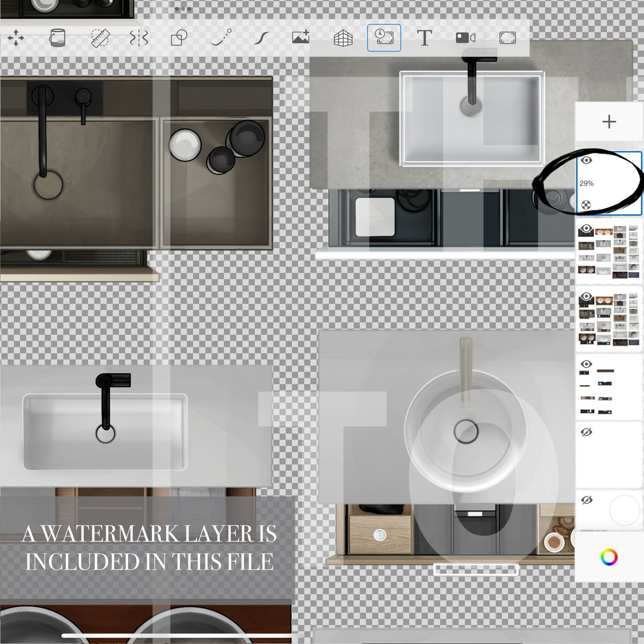Image resolution: width=644 pixels, height=644 pixels.
Task: Enter fullscreen canvas mode
Action: click(x=508, y=38)
